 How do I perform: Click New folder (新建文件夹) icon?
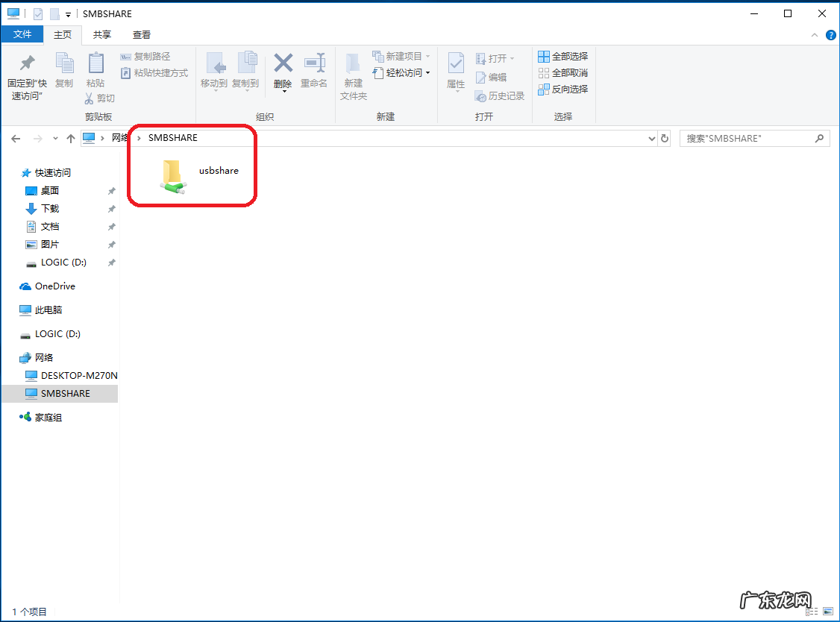[353, 63]
